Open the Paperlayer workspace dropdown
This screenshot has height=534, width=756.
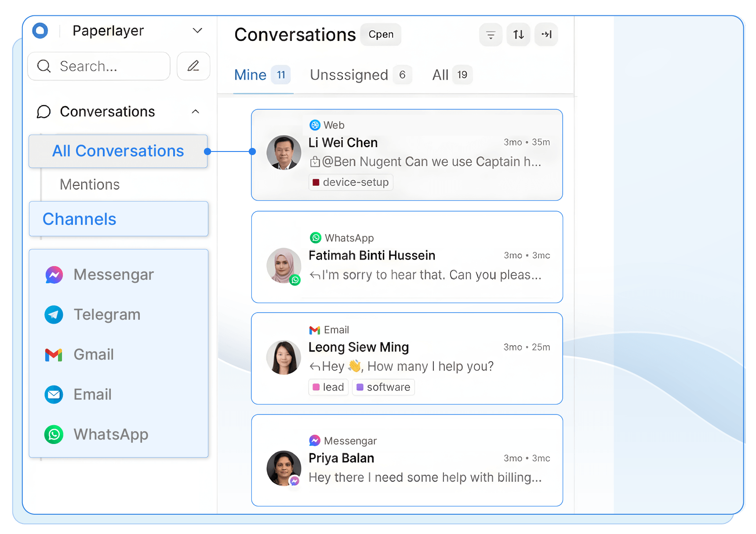197,31
